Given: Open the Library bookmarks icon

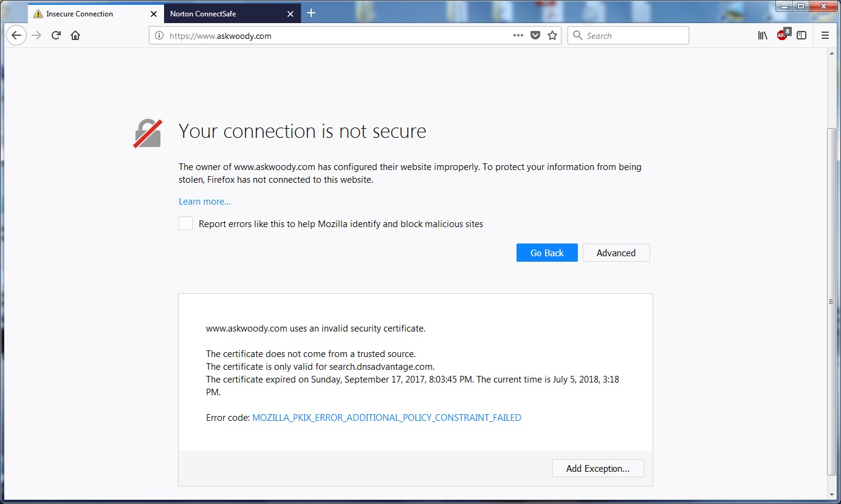Looking at the screenshot, I should coord(763,35).
